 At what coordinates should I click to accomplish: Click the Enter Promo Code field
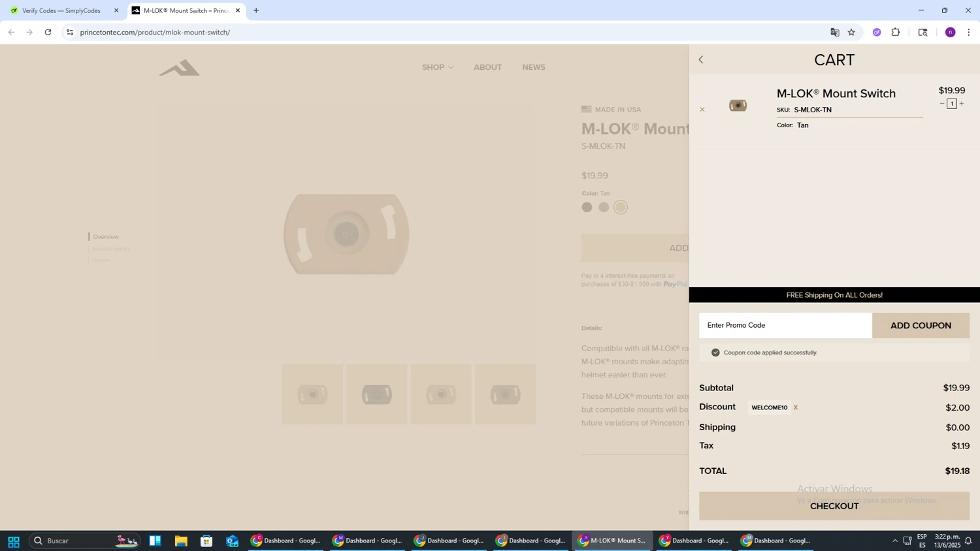(785, 325)
